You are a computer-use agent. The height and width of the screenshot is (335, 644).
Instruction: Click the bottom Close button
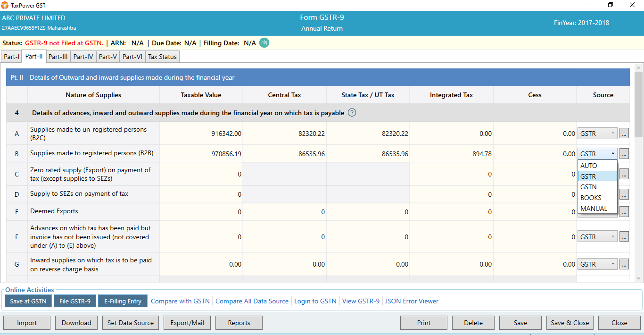pos(619,323)
